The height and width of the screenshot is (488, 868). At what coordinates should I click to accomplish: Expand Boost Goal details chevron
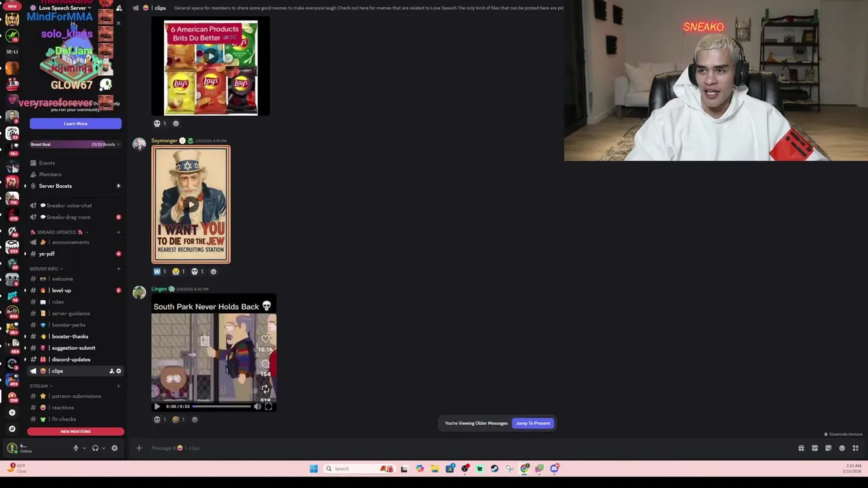(118, 144)
